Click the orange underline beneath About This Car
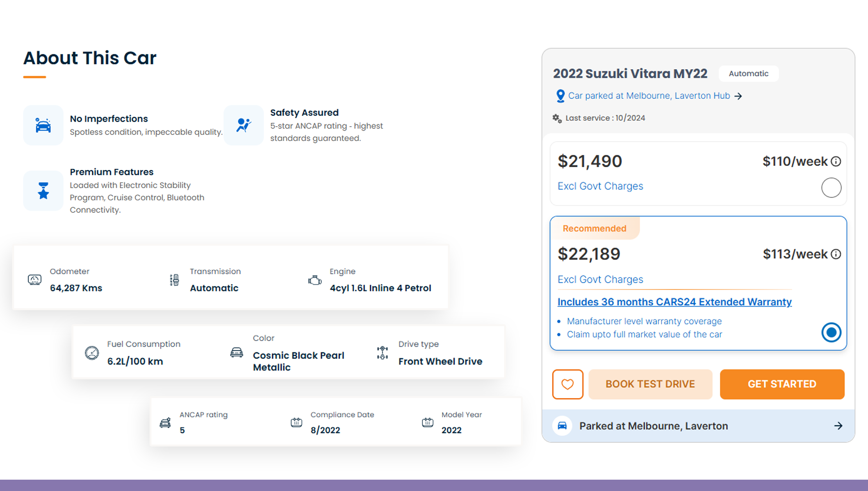The image size is (868, 491). coord(34,77)
